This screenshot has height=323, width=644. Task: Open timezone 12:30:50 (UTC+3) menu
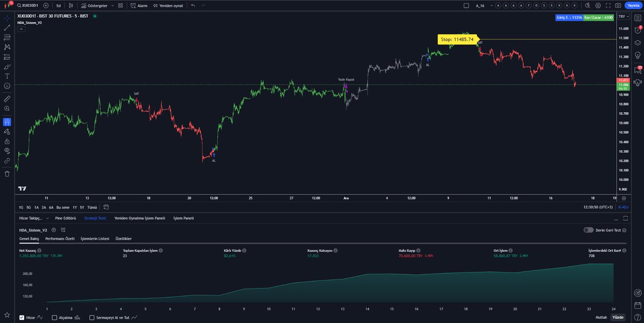[x=598, y=207]
